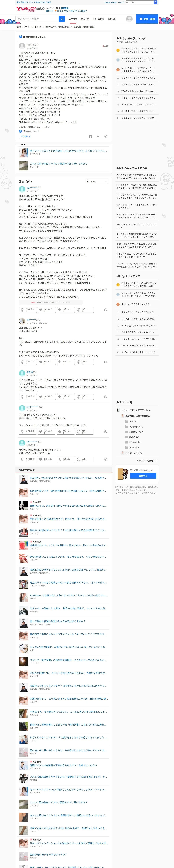Open related question 男友達が、色白の女の子が
The height and width of the screenshot is (868, 174).
(68, 478)
